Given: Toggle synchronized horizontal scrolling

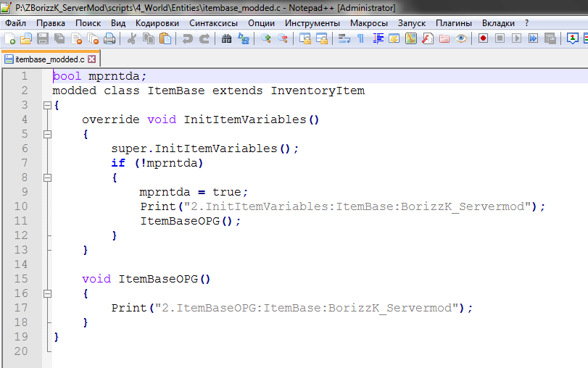Looking at the screenshot, I should pos(322,38).
